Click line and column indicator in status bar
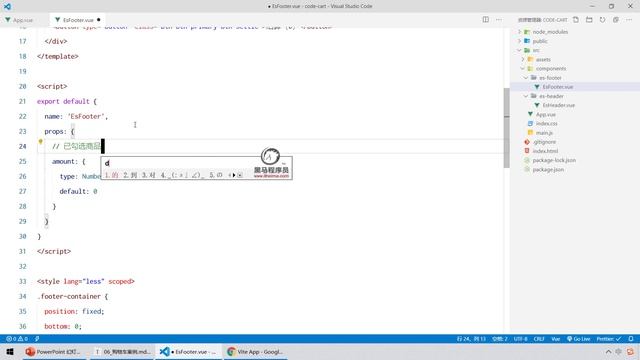Viewport: 640px width, 360px height. click(471, 339)
